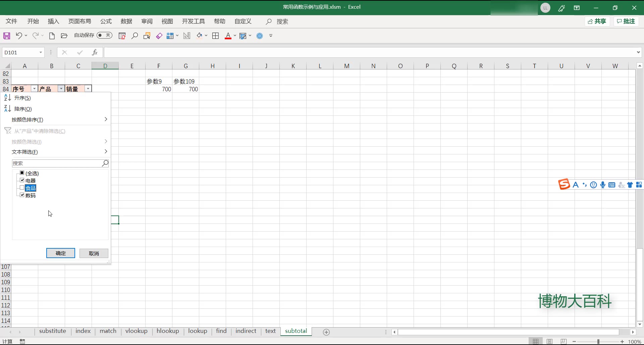Toggle the (全选) select-all checkbox
The width and height of the screenshot is (644, 345).
tap(21, 173)
